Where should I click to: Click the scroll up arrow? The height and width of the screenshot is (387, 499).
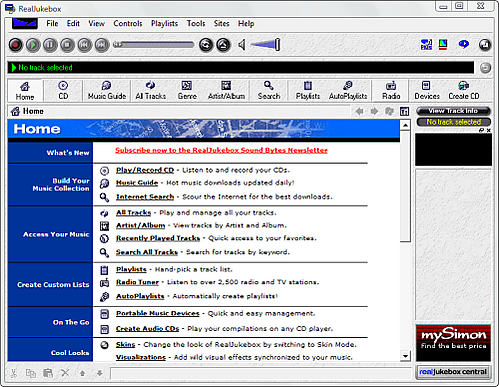(x=405, y=125)
